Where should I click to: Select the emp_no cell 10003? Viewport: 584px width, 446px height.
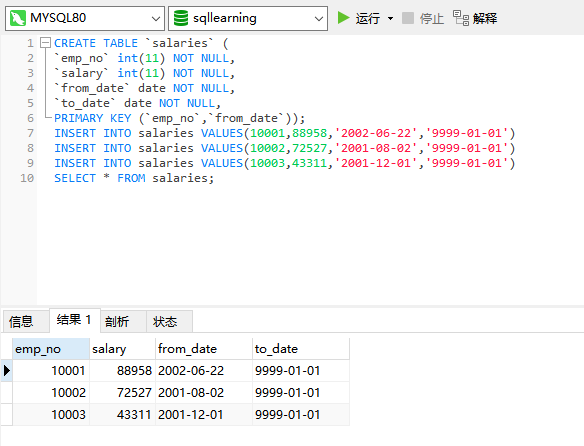point(51,414)
